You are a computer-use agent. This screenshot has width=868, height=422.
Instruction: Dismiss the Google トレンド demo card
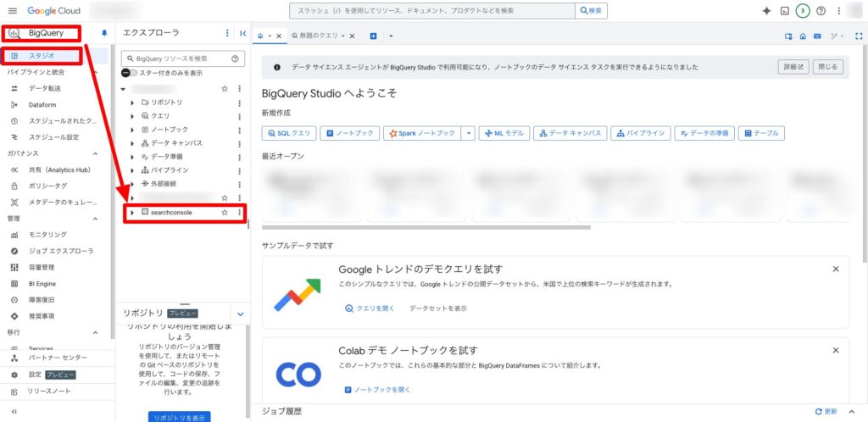[x=835, y=269]
